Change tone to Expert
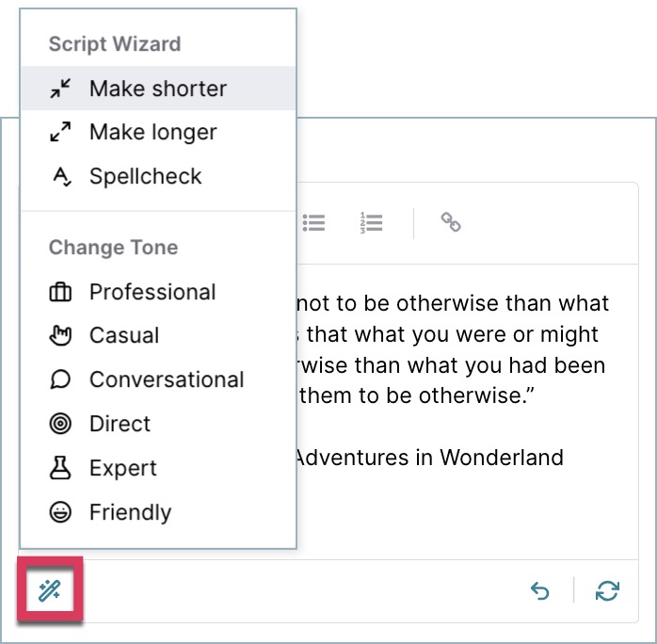The image size is (657, 644). point(158,468)
